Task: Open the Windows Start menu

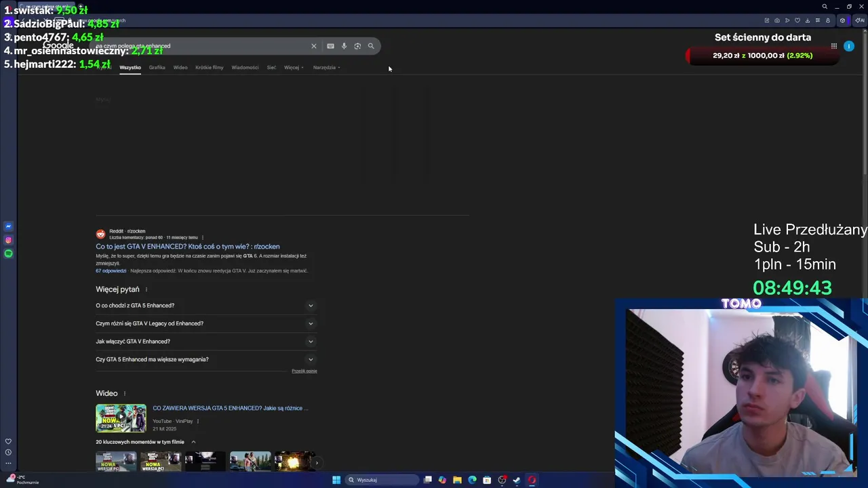Action: coord(336,480)
